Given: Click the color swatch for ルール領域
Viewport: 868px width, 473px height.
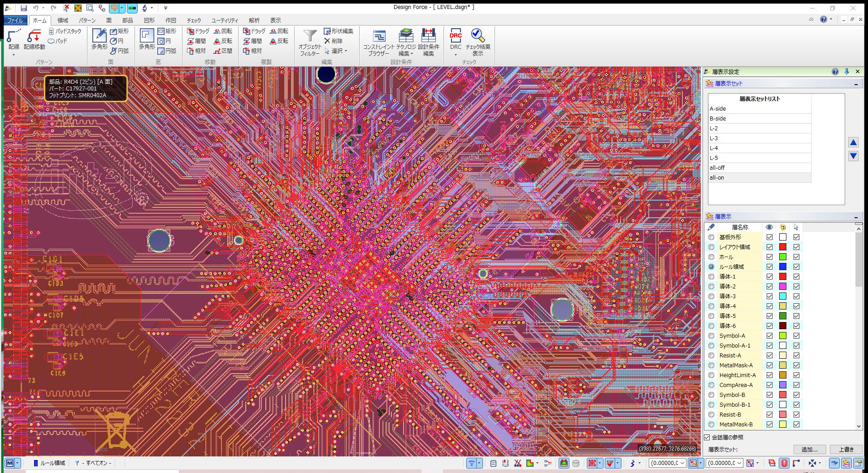Looking at the screenshot, I should point(783,267).
